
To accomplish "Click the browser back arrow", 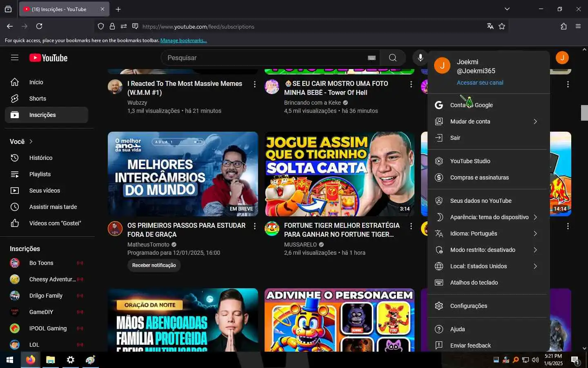I will (10, 26).
